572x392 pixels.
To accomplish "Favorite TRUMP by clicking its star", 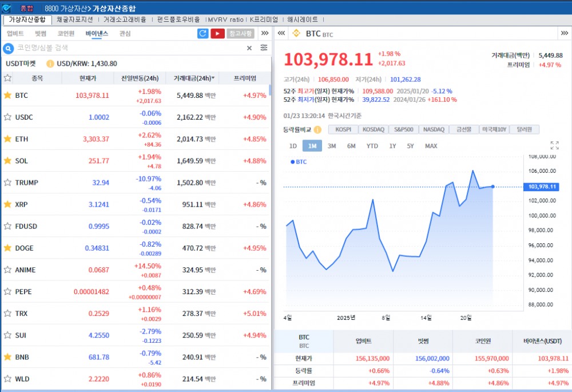I will tap(6, 183).
